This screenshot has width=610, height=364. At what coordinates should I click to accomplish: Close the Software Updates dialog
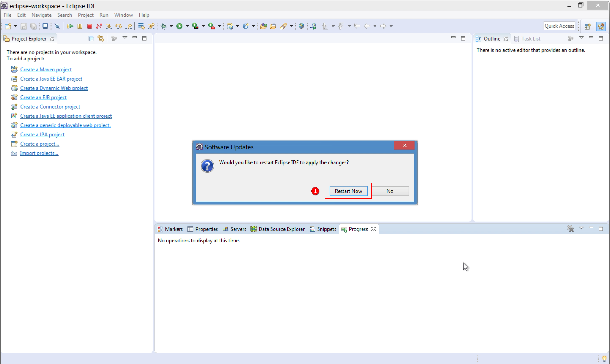pyautogui.click(x=404, y=145)
